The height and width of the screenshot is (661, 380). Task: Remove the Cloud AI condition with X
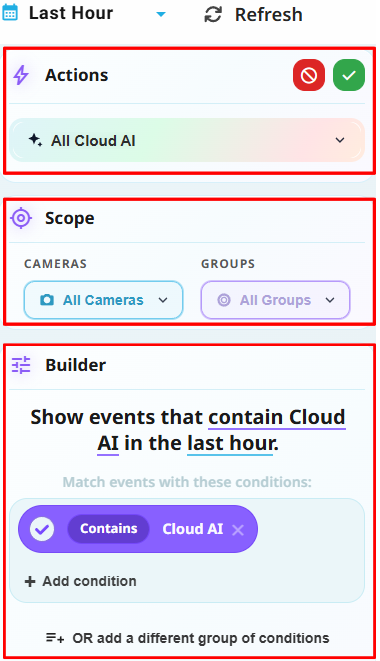[x=238, y=529]
